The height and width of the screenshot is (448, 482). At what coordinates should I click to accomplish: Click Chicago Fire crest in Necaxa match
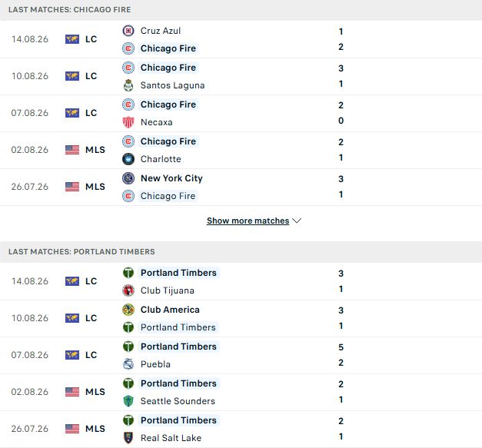[128, 105]
